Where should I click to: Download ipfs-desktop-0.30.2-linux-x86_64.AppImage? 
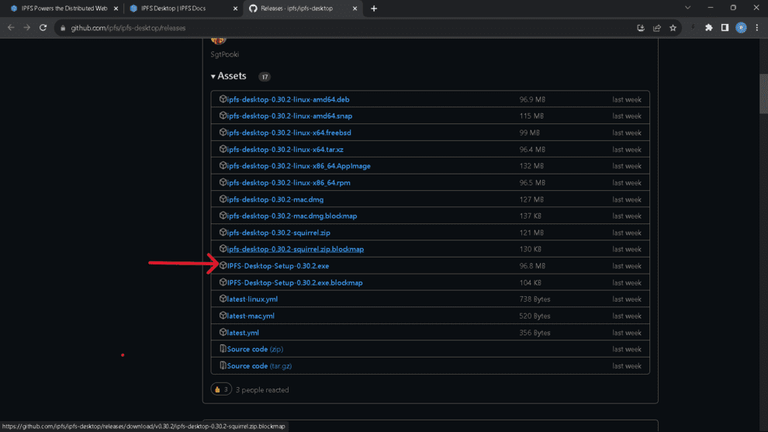coord(299,166)
